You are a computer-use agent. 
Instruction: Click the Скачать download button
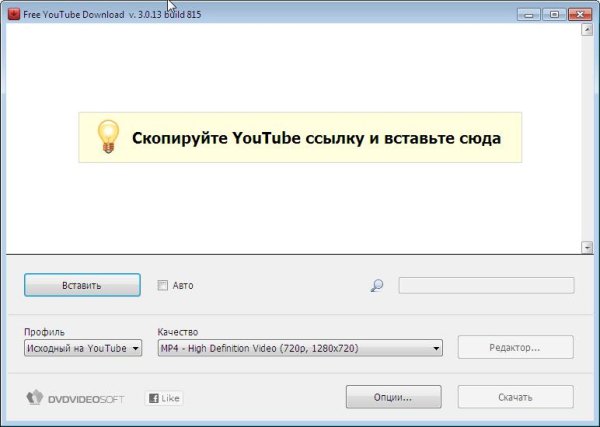pyautogui.click(x=515, y=397)
